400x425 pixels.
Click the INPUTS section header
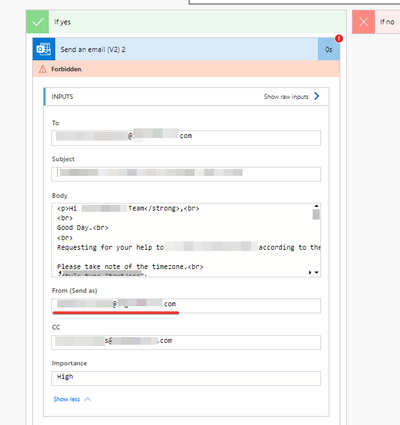click(186, 97)
